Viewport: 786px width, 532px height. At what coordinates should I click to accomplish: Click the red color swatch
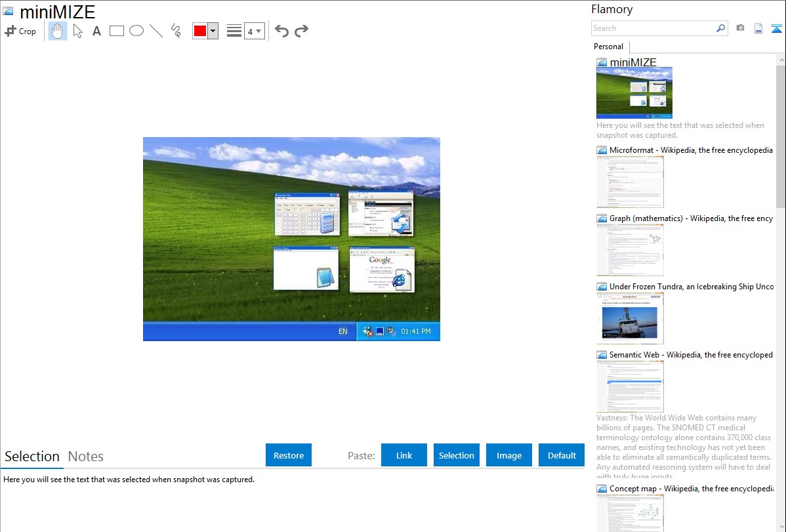(x=200, y=31)
